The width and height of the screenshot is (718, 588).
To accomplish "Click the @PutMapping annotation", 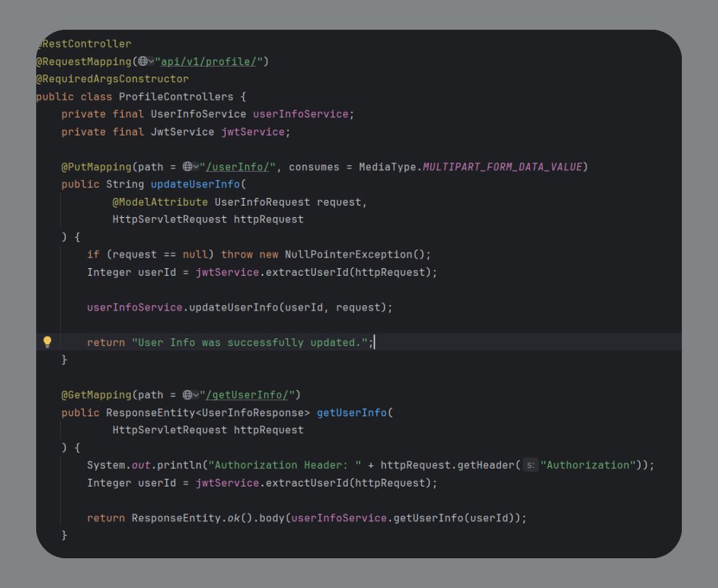I will click(x=96, y=167).
